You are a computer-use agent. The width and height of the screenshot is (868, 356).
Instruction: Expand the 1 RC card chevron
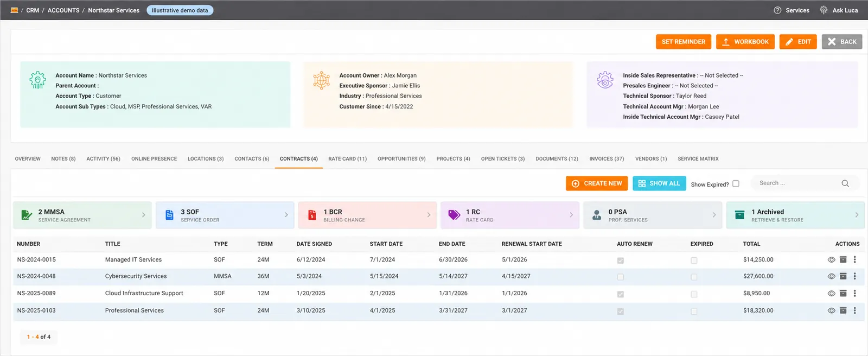click(x=571, y=215)
